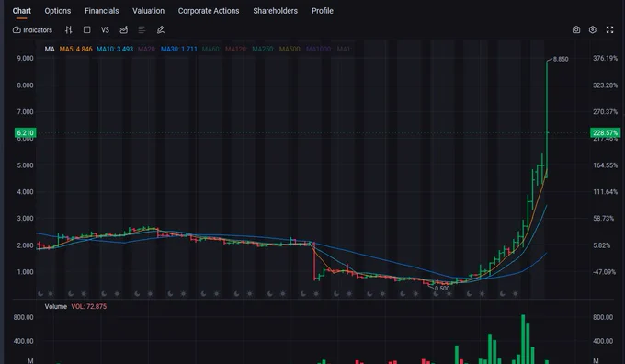Image resolution: width=625 pixels, height=364 pixels.
Task: Enable the dimmed MA60 indicator
Action: click(211, 49)
